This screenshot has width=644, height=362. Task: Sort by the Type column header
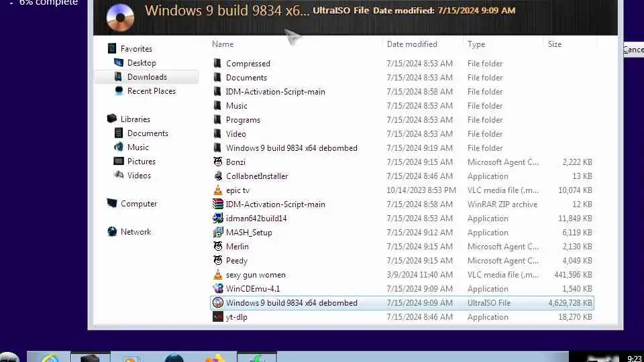click(x=476, y=44)
